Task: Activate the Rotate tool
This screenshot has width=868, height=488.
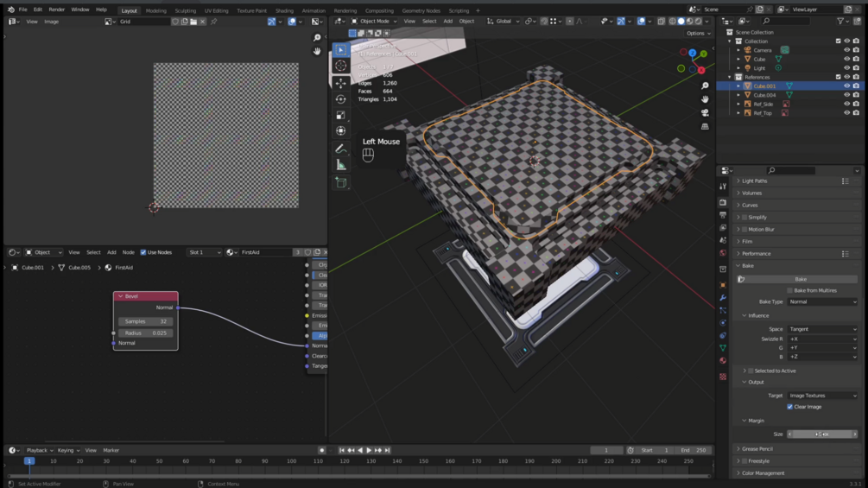Action: (x=341, y=99)
